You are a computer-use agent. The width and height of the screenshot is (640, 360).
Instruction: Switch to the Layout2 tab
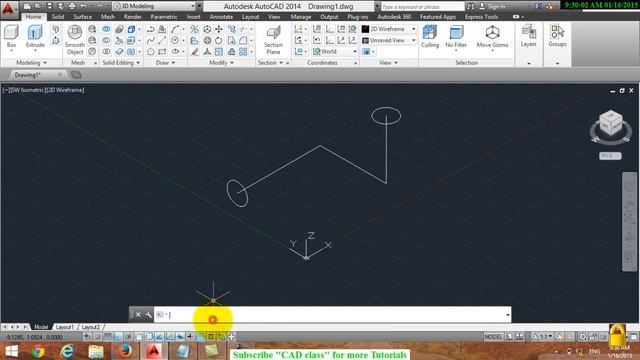tap(90, 327)
